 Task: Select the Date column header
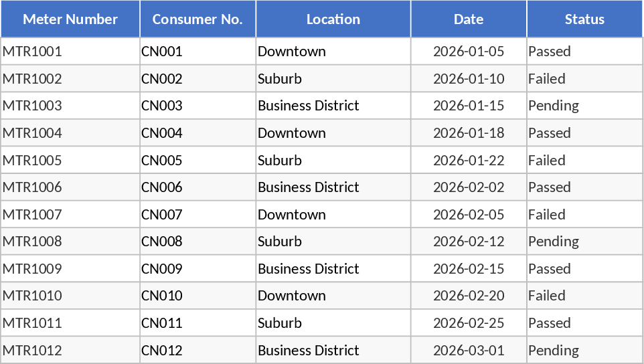tap(469, 19)
